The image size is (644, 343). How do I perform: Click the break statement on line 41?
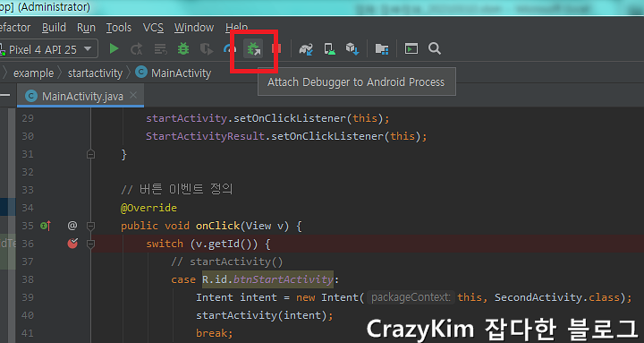[x=214, y=333]
